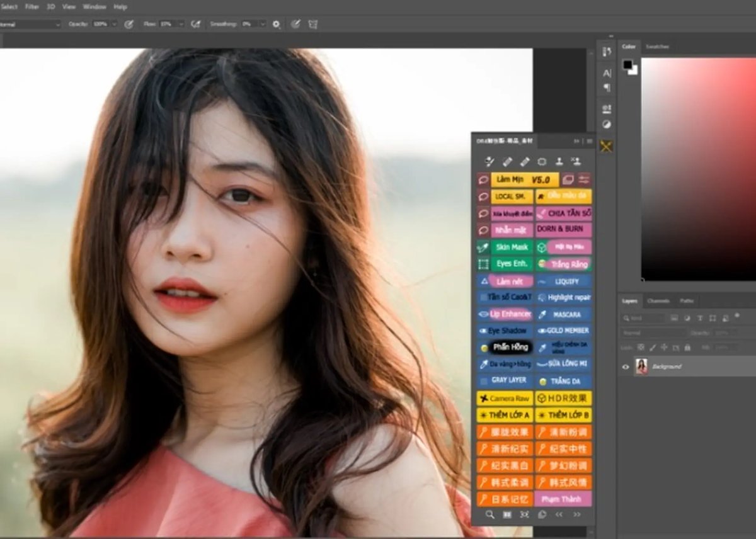Open the Filter menu

coord(31,7)
